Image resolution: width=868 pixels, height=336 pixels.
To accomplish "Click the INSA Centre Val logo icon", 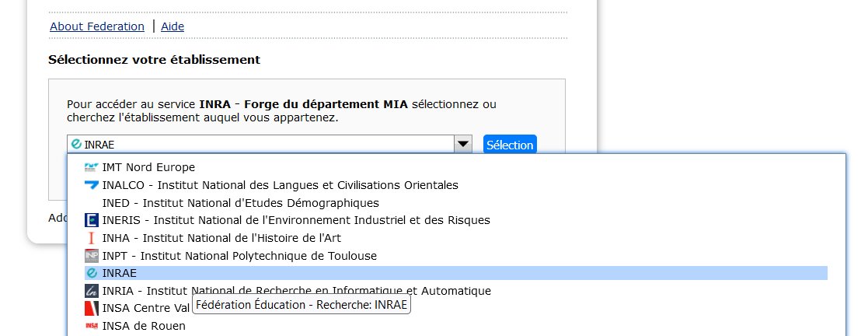I will coord(92,308).
